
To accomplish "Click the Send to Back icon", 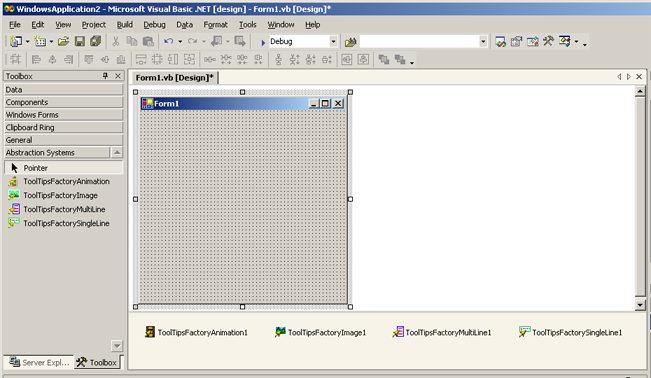I will click(400, 60).
